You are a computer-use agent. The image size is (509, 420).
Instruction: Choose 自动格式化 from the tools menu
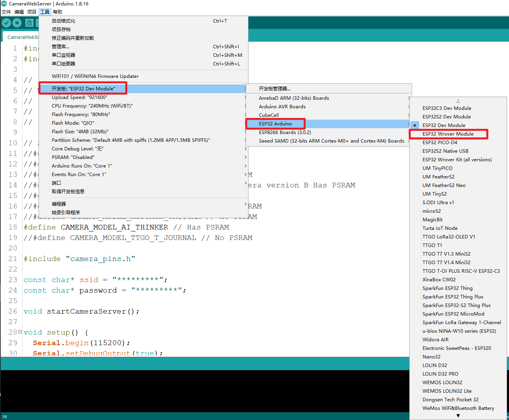143,21
